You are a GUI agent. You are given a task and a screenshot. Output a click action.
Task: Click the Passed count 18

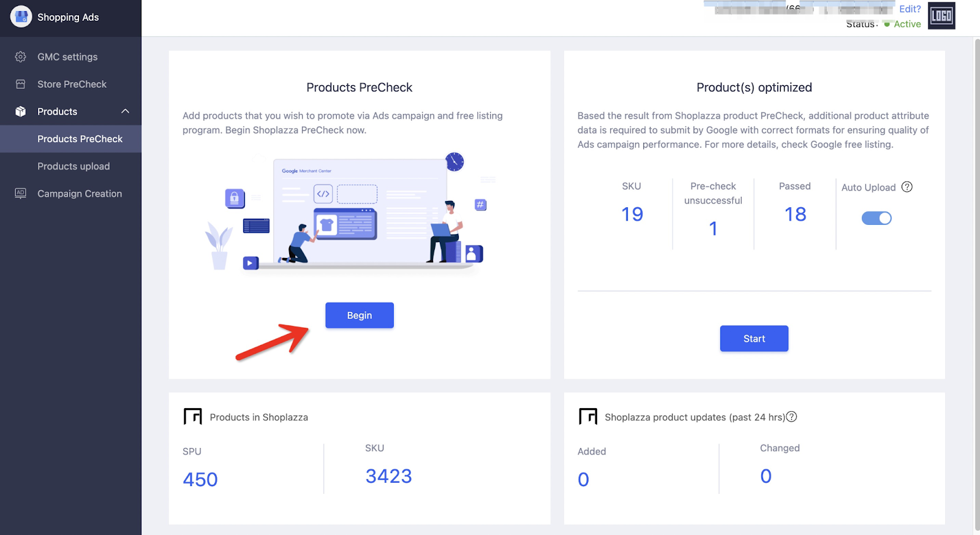tap(795, 214)
